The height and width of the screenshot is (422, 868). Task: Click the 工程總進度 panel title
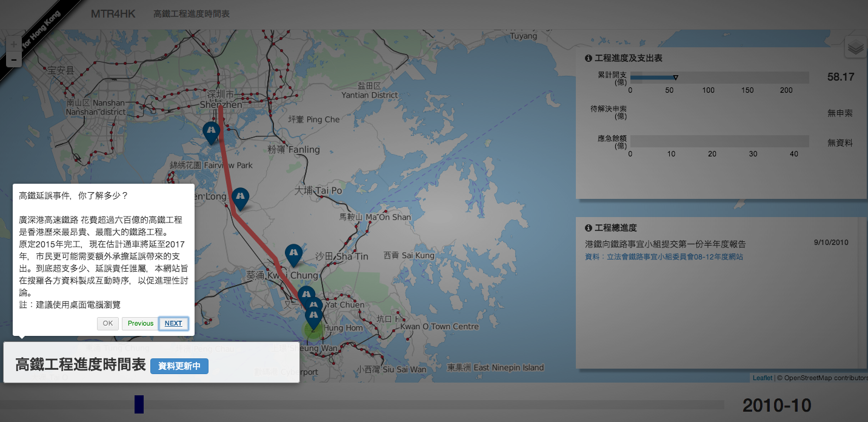616,228
